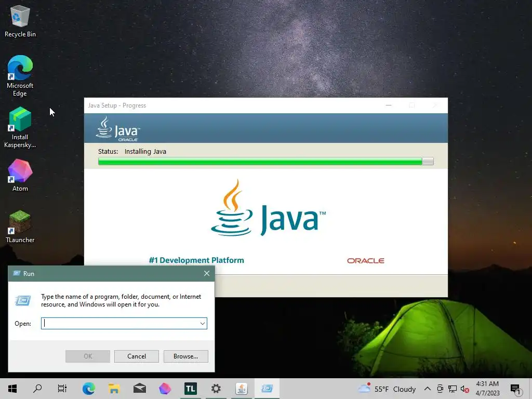This screenshot has height=399, width=532.
Task: Click the large Java logo graphic
Action: pyautogui.click(x=268, y=208)
